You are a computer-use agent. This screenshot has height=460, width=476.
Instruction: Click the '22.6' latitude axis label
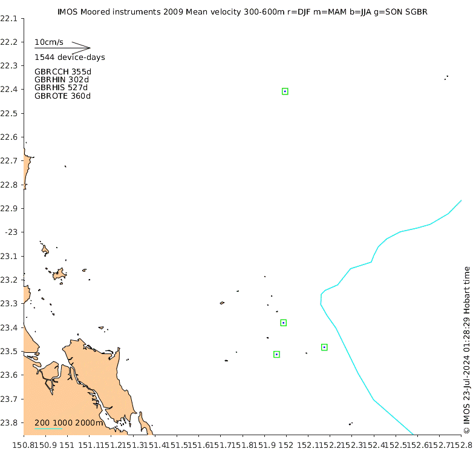[x=9, y=137]
